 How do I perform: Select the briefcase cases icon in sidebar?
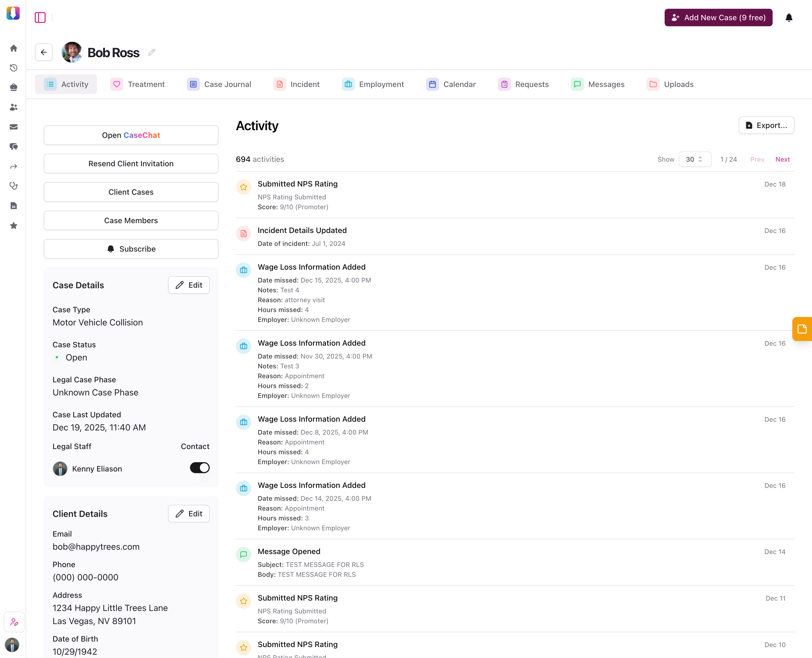pyautogui.click(x=14, y=87)
